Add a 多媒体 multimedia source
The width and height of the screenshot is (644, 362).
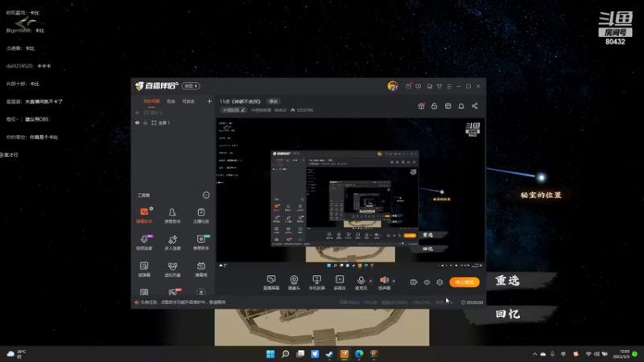coord(340,282)
